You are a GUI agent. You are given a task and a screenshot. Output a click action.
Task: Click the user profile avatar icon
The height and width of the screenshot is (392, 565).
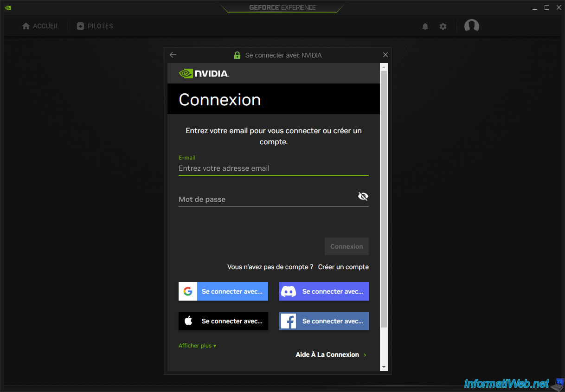click(471, 26)
